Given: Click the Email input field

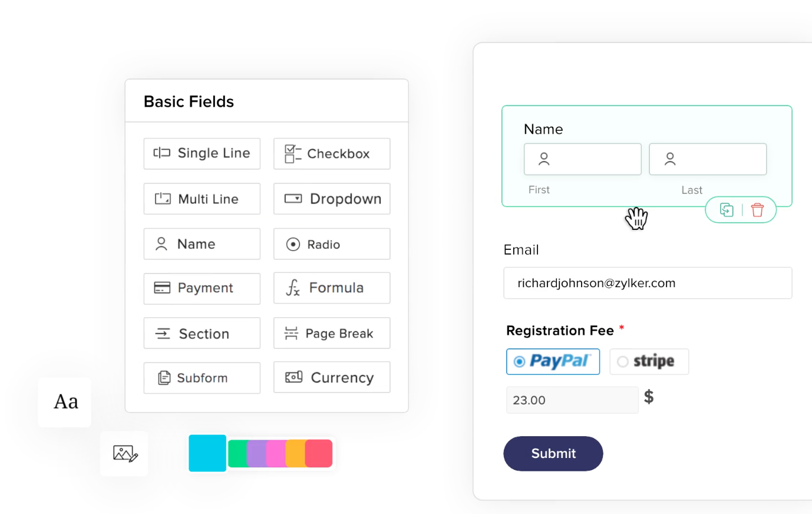Looking at the screenshot, I should click(647, 284).
